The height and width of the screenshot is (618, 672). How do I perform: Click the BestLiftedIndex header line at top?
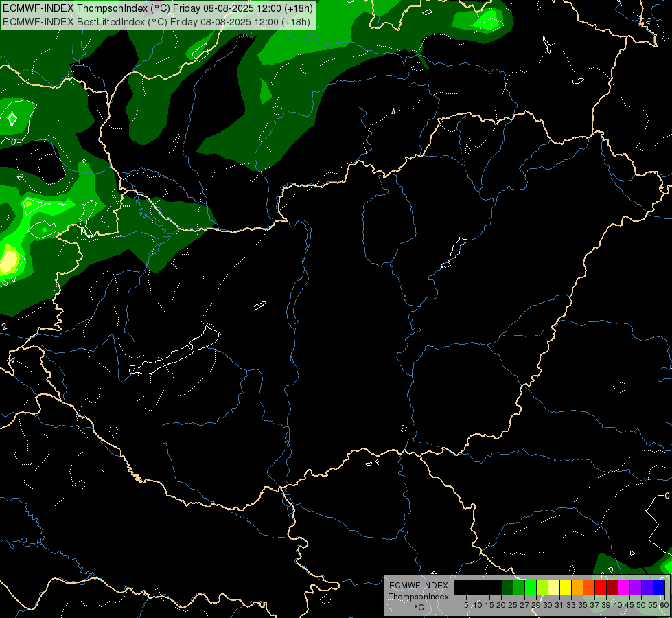[x=157, y=22]
